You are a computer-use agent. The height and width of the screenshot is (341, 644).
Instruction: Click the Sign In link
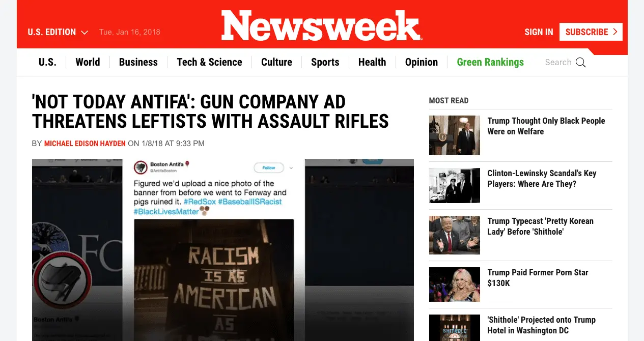click(539, 32)
